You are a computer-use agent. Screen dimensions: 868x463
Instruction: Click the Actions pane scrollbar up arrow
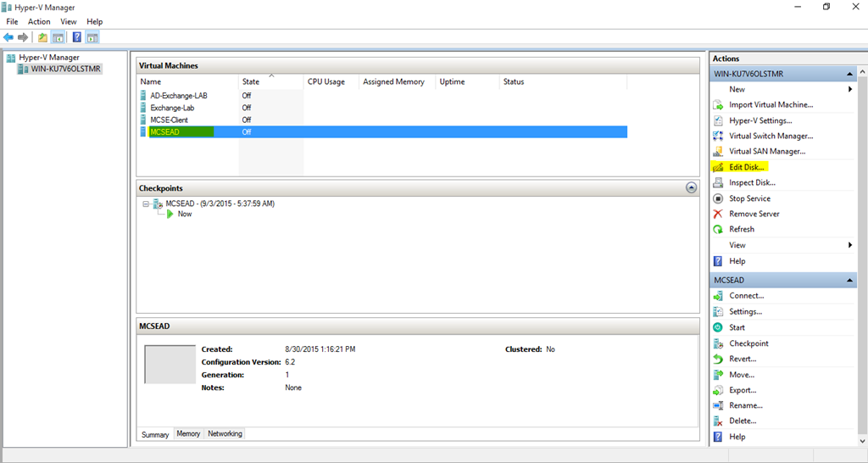coord(862,73)
